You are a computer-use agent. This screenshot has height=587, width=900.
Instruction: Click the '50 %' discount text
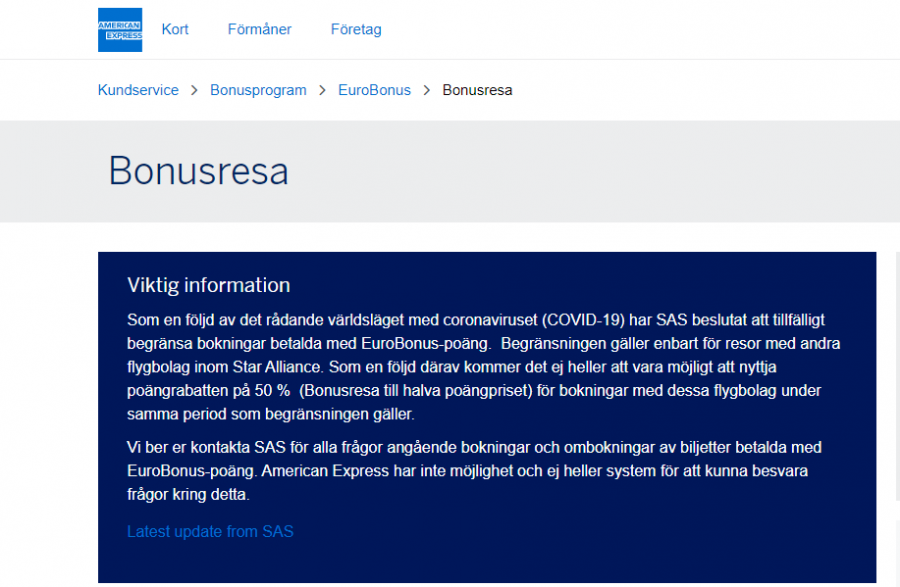click(x=270, y=390)
